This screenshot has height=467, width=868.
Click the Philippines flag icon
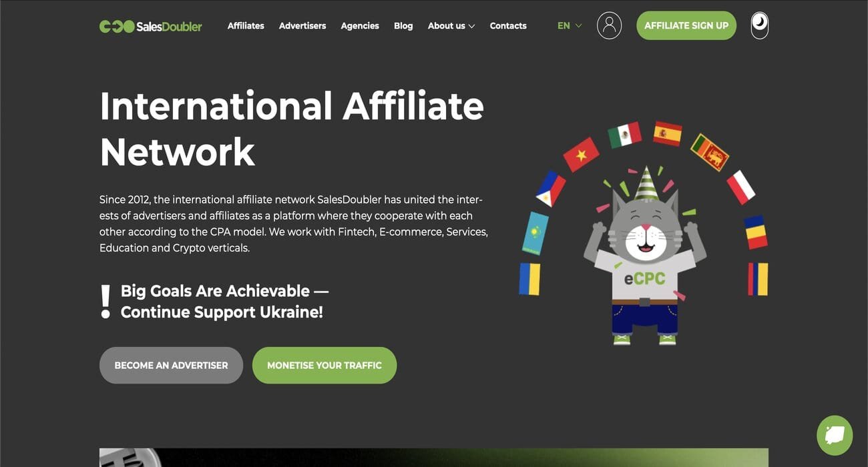[551, 188]
